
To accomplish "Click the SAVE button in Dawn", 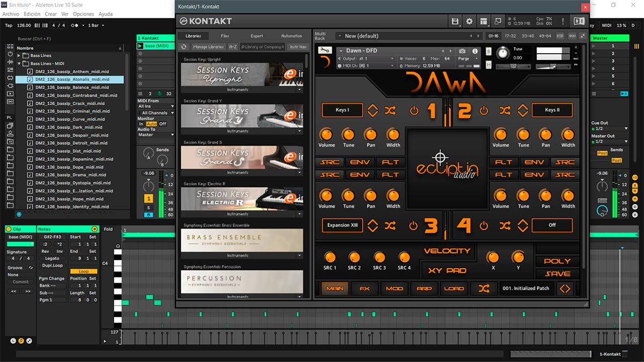I will pos(558,274).
